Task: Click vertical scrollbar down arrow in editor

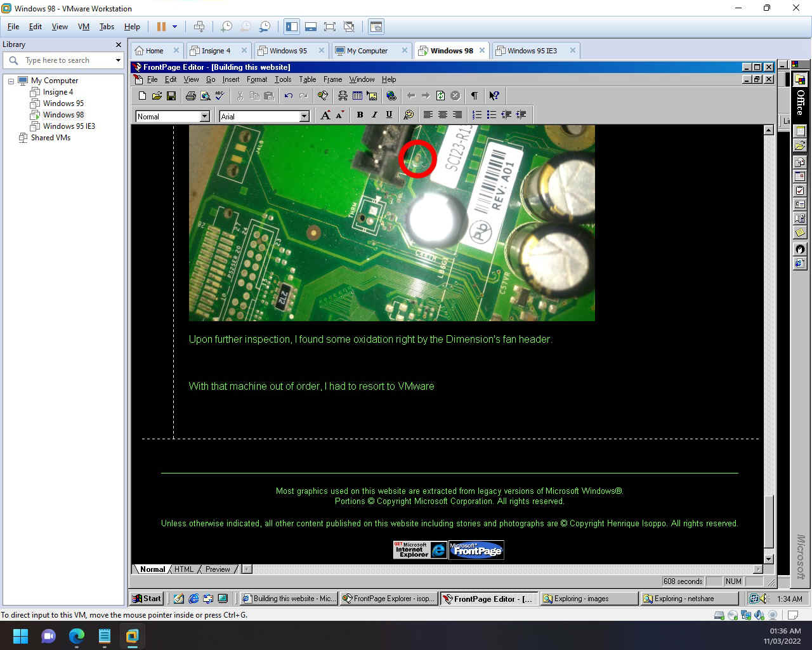Action: [x=769, y=559]
